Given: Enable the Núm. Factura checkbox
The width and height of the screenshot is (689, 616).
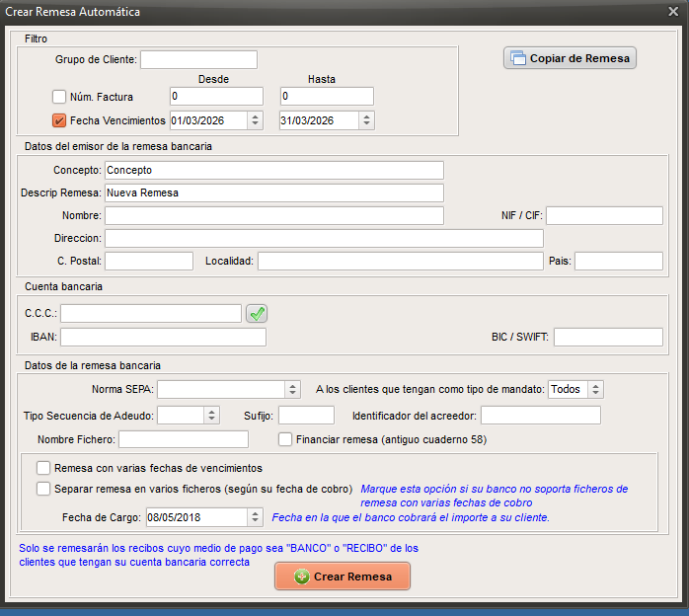Looking at the screenshot, I should tap(59, 97).
